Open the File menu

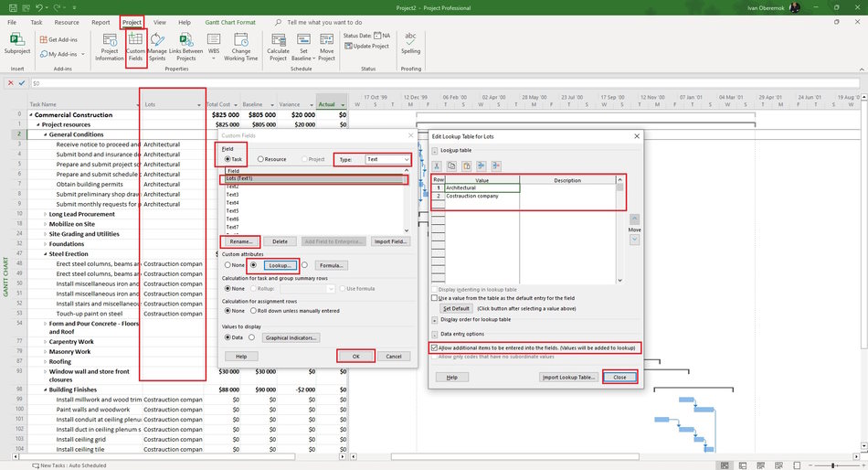coord(12,22)
